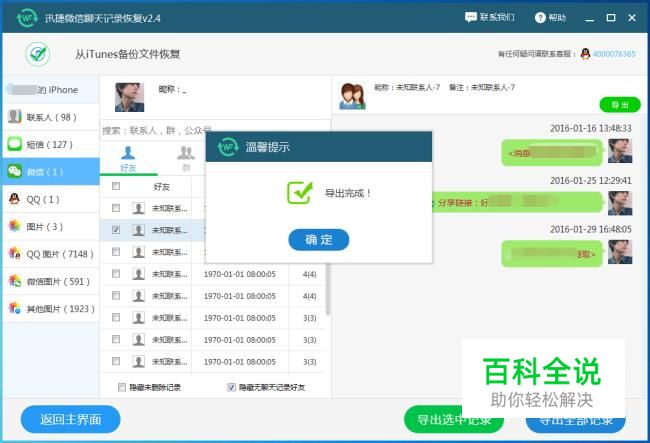Screen dimensions: 650x443
Task: Click the green check logo near iTunes heading
Action: [x=38, y=54]
